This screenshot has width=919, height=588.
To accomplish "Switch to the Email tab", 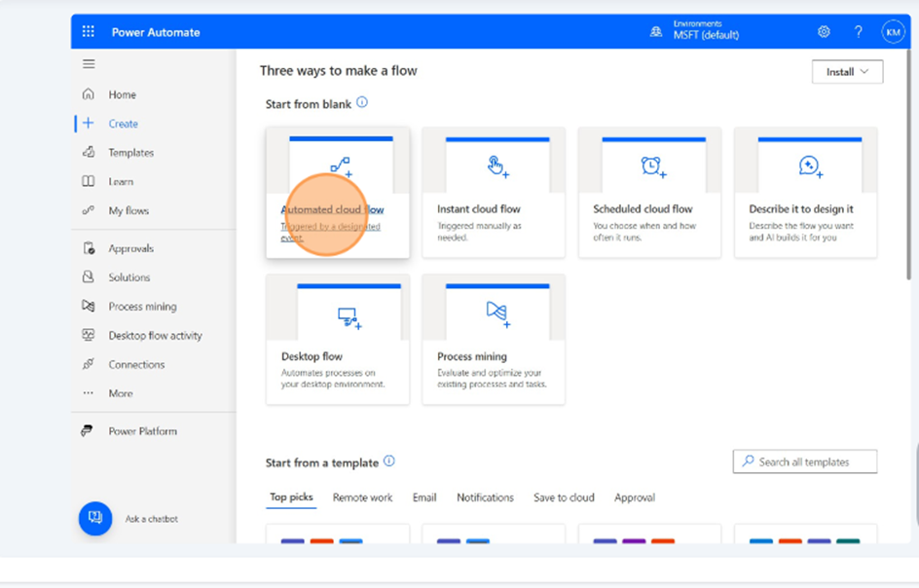I will pyautogui.click(x=424, y=497).
